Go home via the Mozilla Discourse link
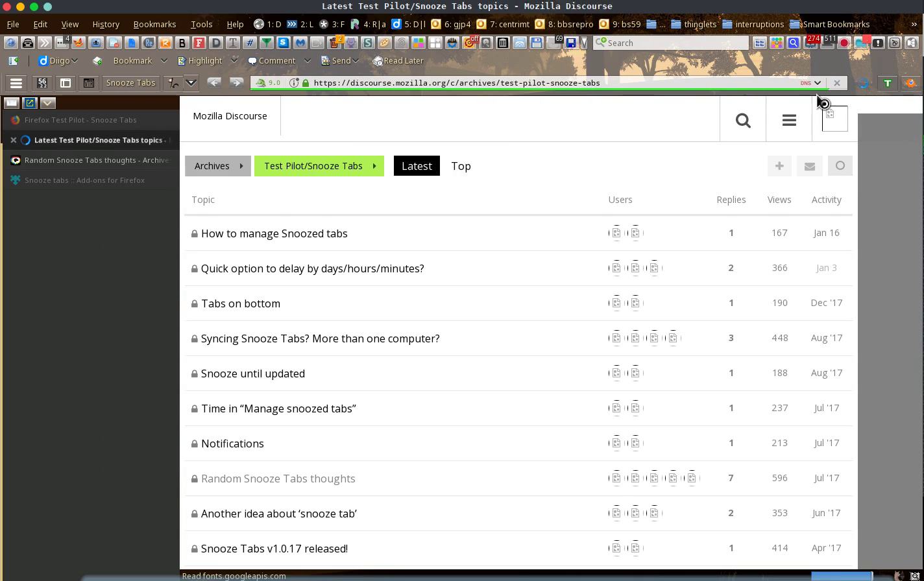Viewport: 924px width, 581px height. click(229, 116)
